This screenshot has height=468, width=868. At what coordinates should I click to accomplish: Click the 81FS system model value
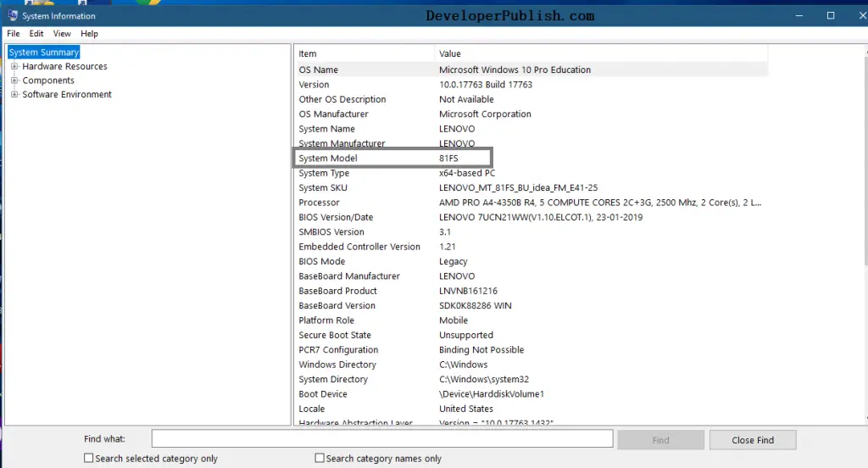pyautogui.click(x=449, y=159)
